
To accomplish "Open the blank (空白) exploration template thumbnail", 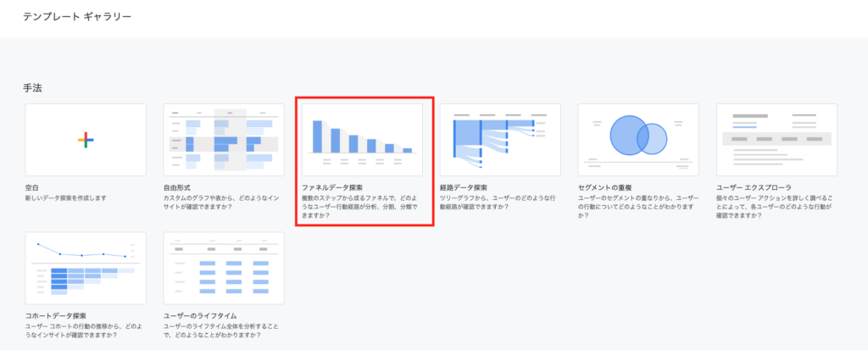I will point(86,140).
